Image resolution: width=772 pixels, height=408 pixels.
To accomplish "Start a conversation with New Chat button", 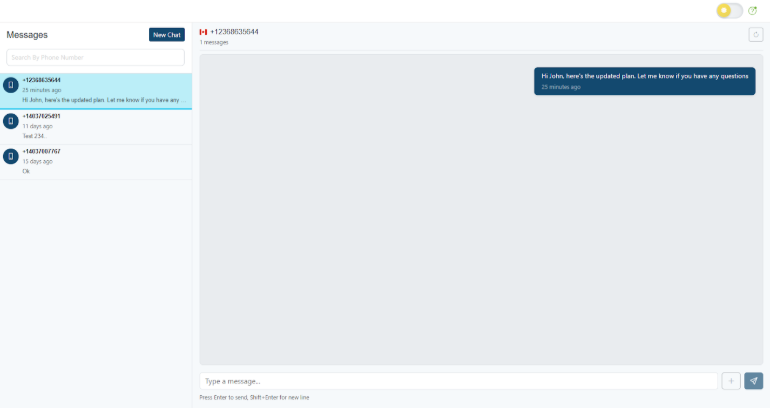I will [x=167, y=35].
